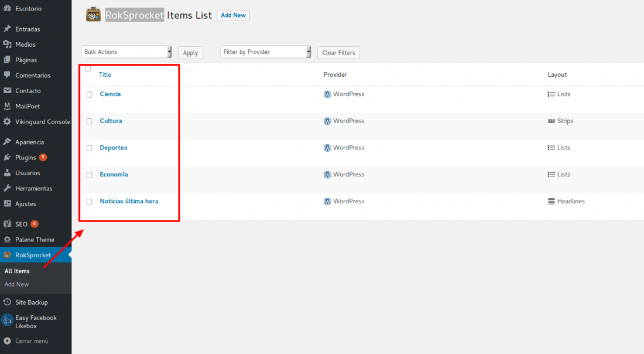Click the RokSprocket sidebar icon

point(7,255)
